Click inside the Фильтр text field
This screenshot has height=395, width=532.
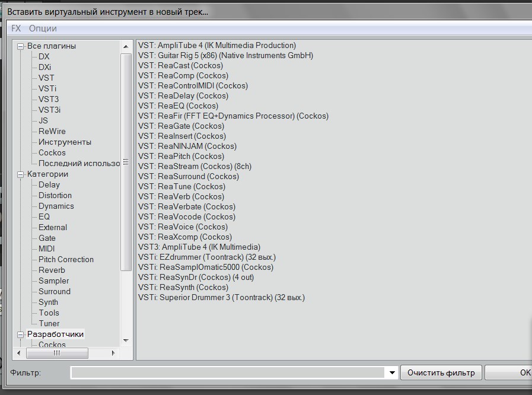229,372
